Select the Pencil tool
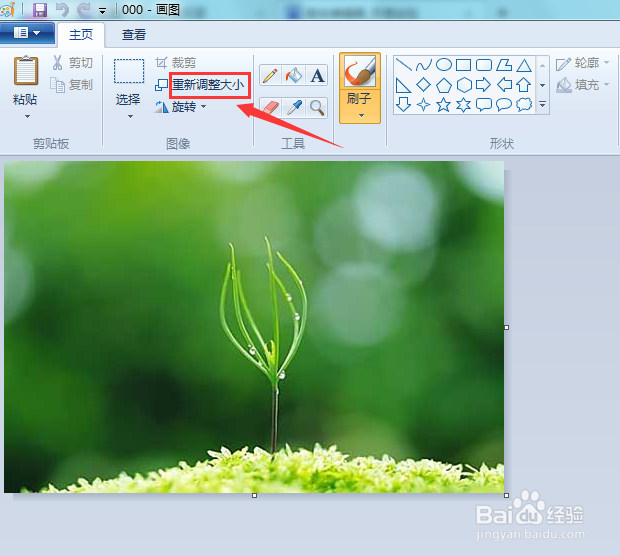Image resolution: width=620 pixels, height=556 pixels. [x=270, y=75]
